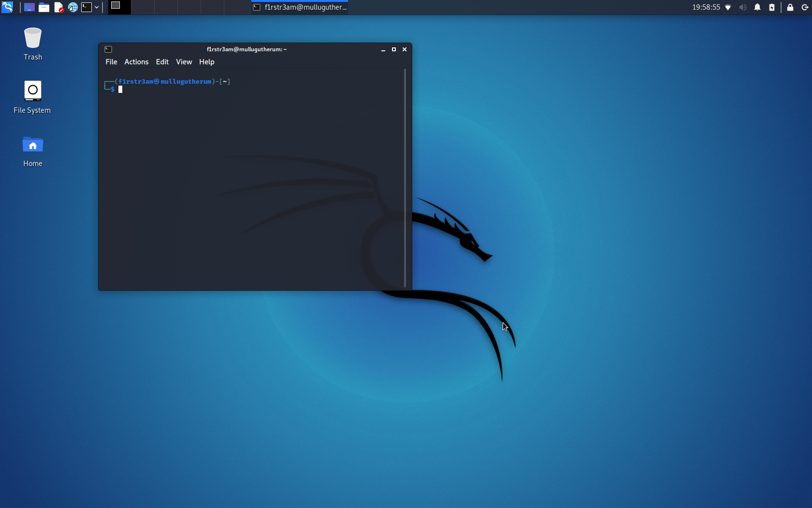812x508 pixels.
Task: Open the terminal Actions menu
Action: [136, 62]
